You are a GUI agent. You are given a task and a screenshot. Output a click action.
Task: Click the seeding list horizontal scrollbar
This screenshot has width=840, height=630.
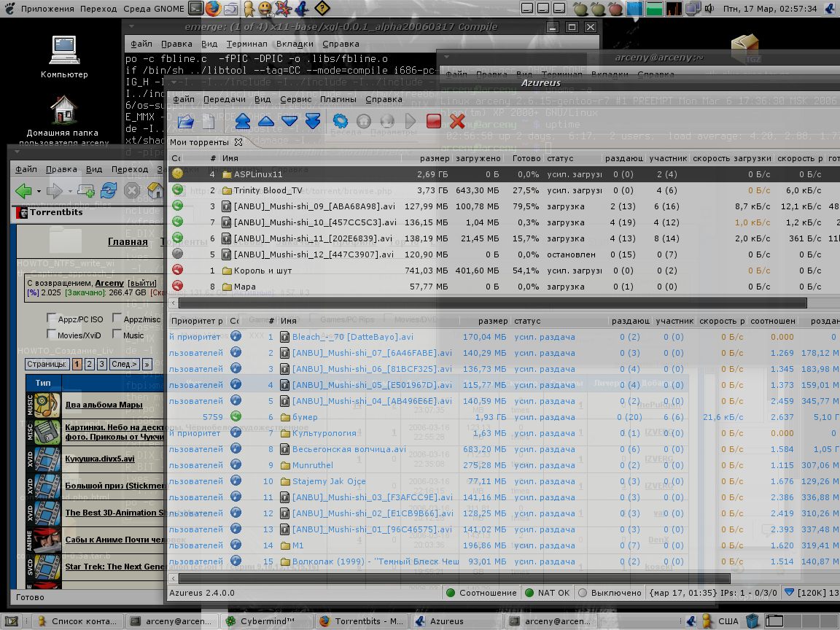(454, 578)
